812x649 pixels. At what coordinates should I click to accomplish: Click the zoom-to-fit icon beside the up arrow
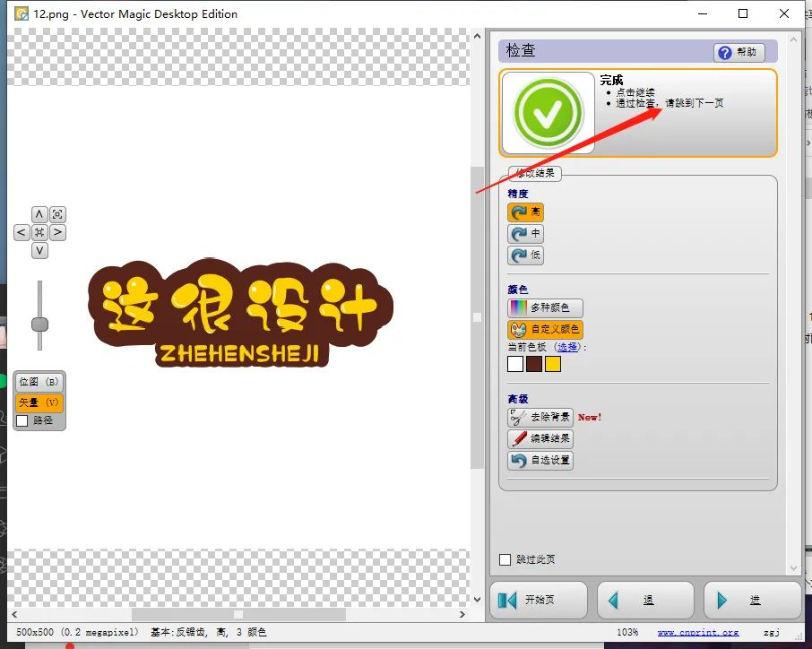[x=57, y=214]
